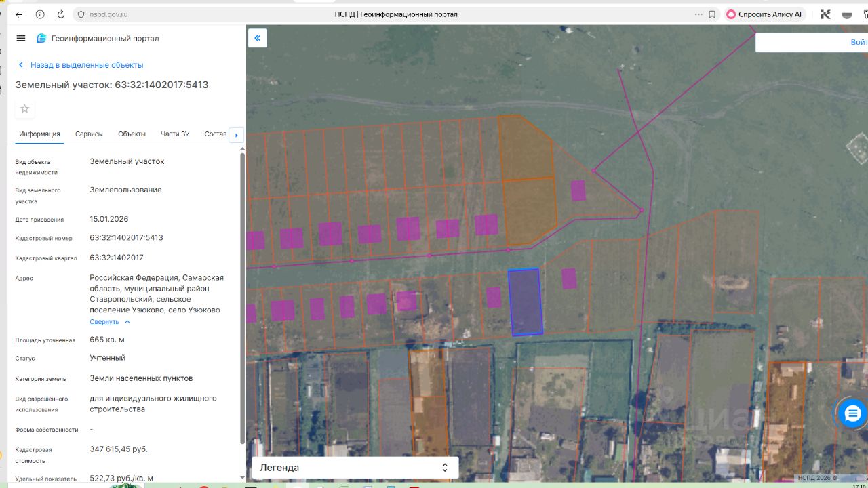Bookmark this page with the bookmark icon

coord(712,14)
